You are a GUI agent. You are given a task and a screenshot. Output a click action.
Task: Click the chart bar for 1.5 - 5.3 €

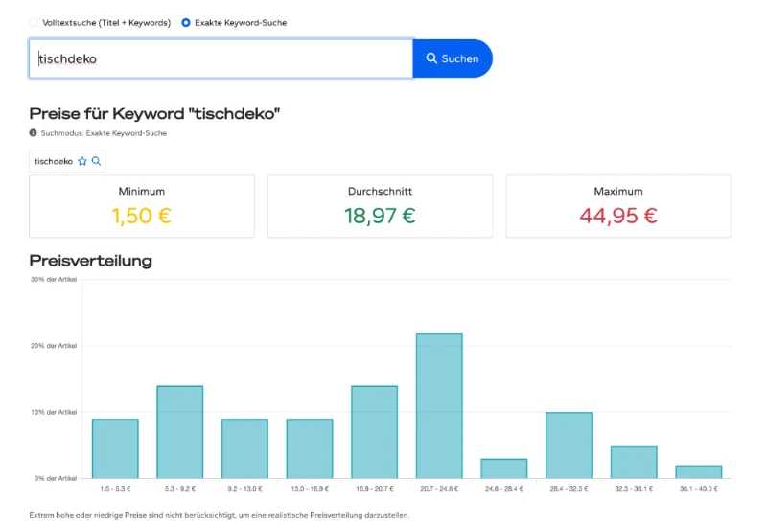[x=115, y=449]
